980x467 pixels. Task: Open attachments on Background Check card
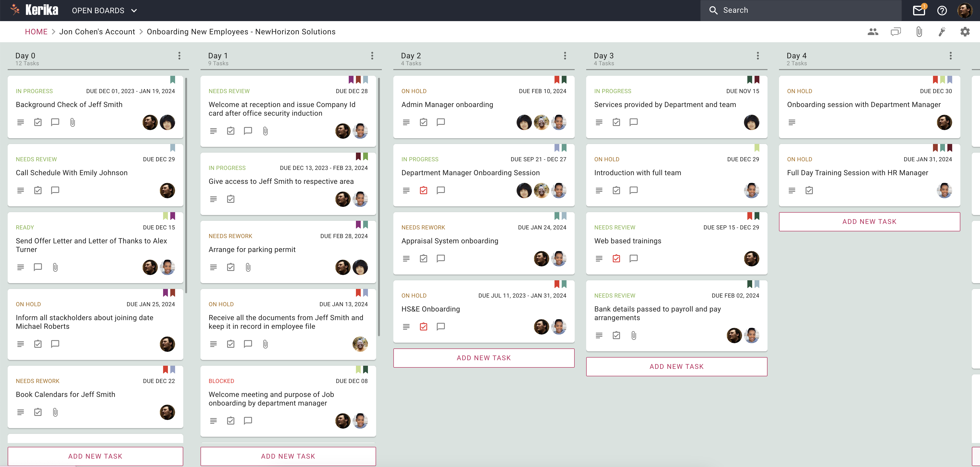point(72,122)
